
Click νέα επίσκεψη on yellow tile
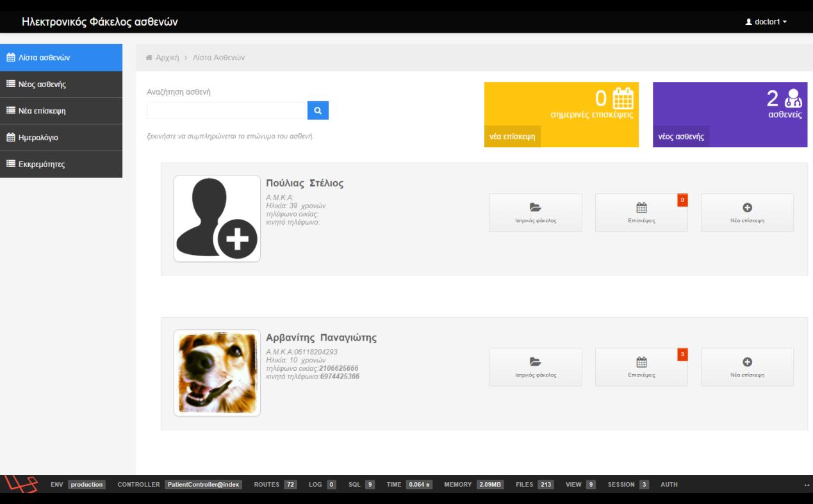pyautogui.click(x=513, y=136)
